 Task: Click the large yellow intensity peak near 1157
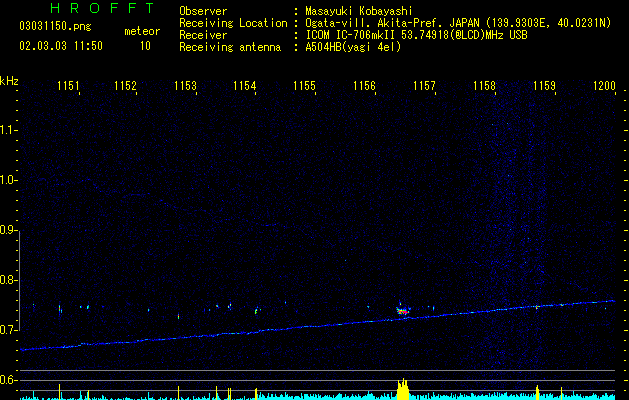point(403,389)
